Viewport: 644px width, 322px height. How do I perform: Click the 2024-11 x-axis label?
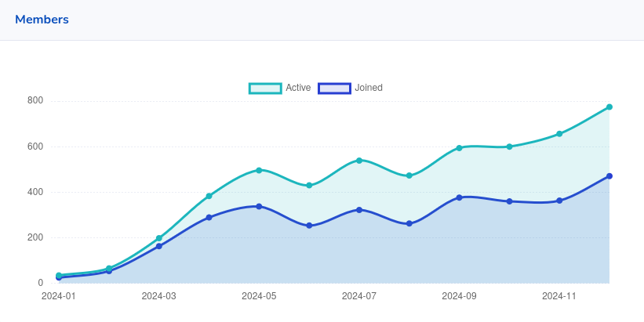pos(559,296)
